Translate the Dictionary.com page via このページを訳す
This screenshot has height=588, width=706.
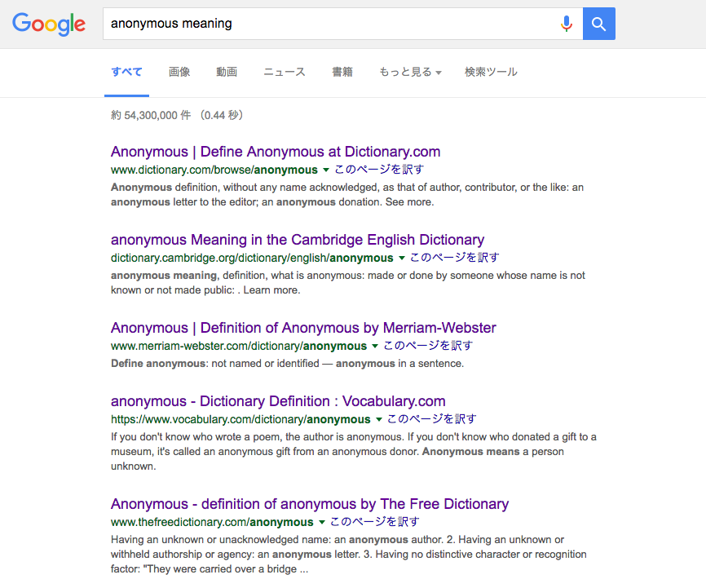(x=379, y=170)
